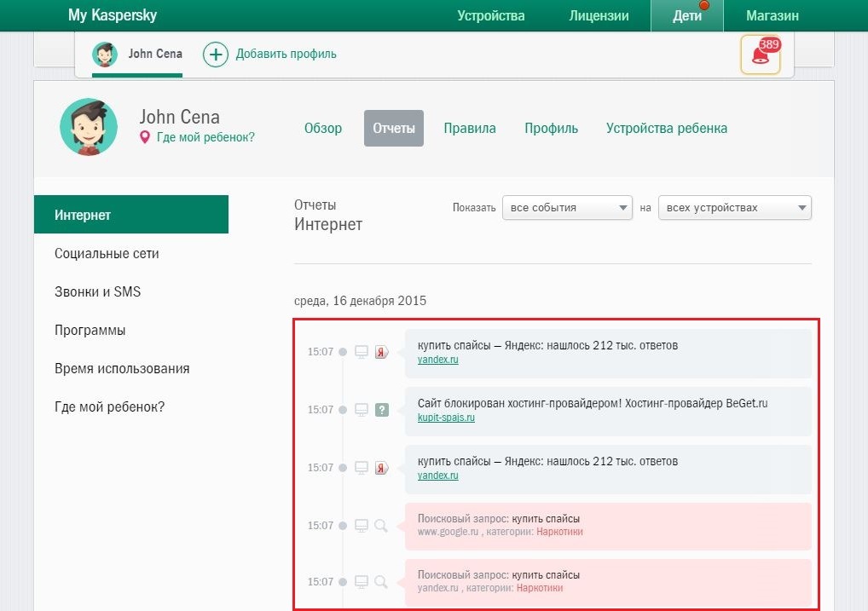Click question mark icon on kupit-spajs.ru entry
The height and width of the screenshot is (611, 868).
(382, 410)
